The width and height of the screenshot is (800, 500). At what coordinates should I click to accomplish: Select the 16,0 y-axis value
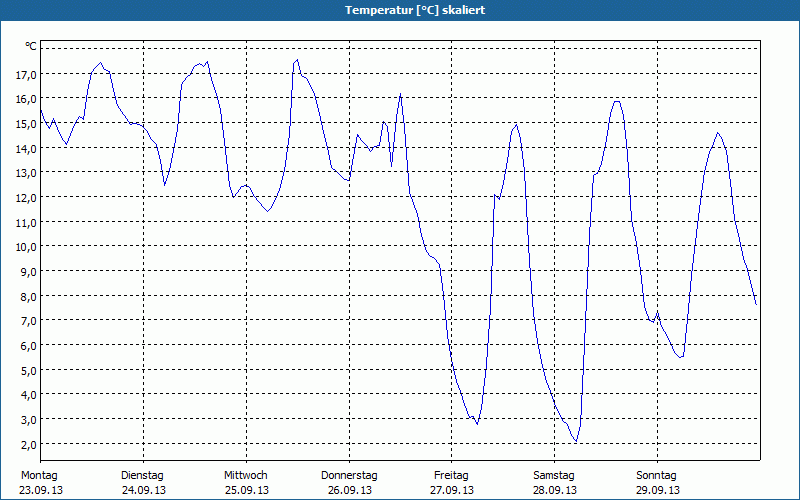(x=27, y=99)
